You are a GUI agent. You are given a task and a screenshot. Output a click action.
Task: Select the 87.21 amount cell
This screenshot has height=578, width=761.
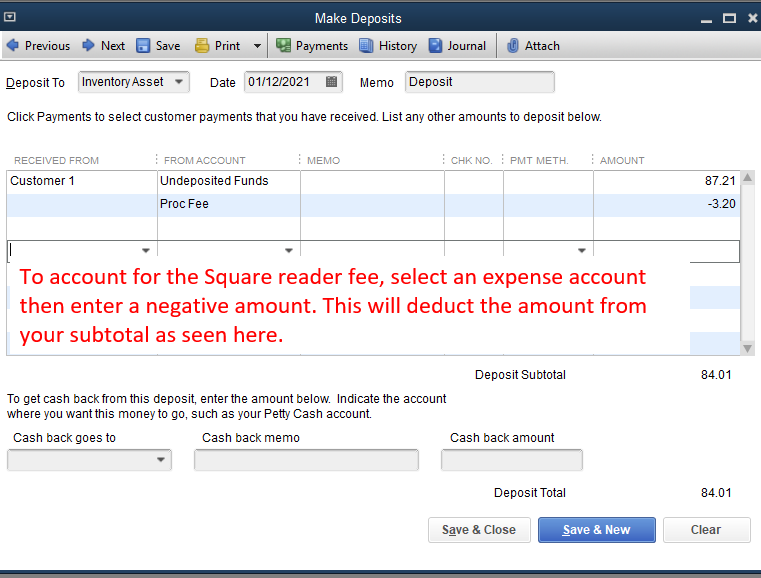[x=666, y=181]
